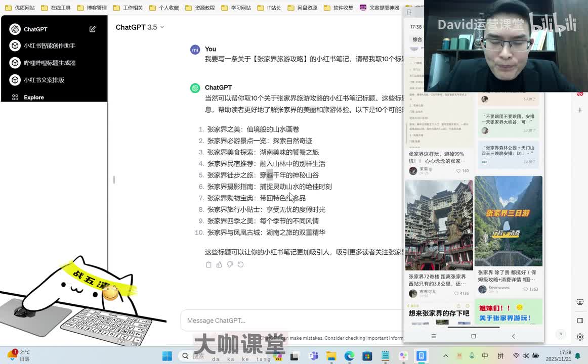The width and height of the screenshot is (588, 364).
Task: Open the phone recent-apps menu button
Action: [x=433, y=336]
